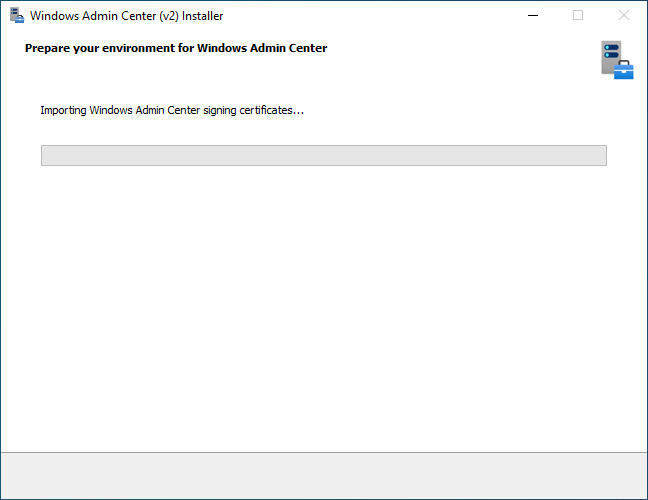Viewport: 648px width, 500px height.
Task: Click the installer icon in the title bar
Action: pos(17,15)
